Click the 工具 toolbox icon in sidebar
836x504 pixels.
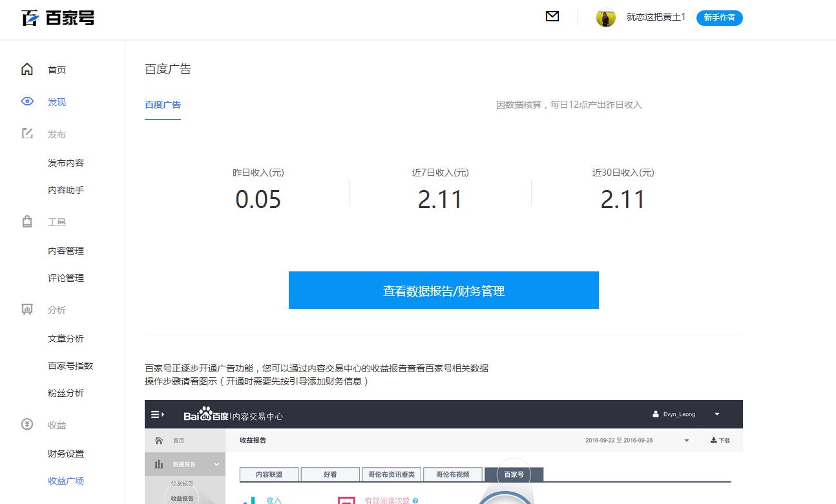tap(26, 222)
